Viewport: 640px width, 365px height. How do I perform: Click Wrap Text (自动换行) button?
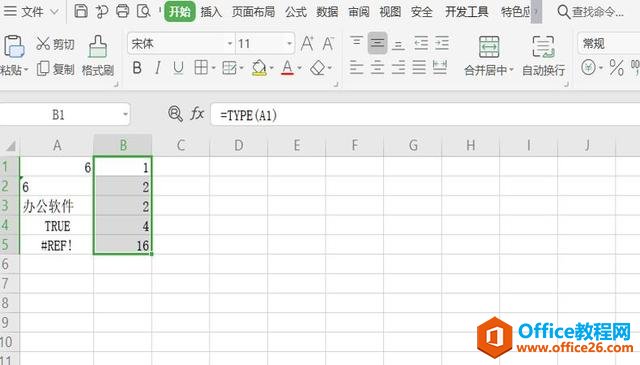pyautogui.click(x=544, y=56)
